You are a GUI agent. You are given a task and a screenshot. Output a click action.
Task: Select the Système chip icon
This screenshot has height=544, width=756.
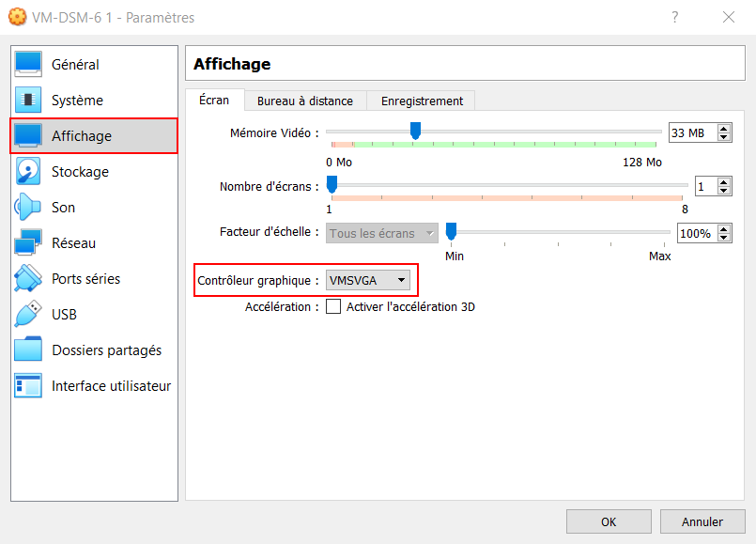(28, 100)
